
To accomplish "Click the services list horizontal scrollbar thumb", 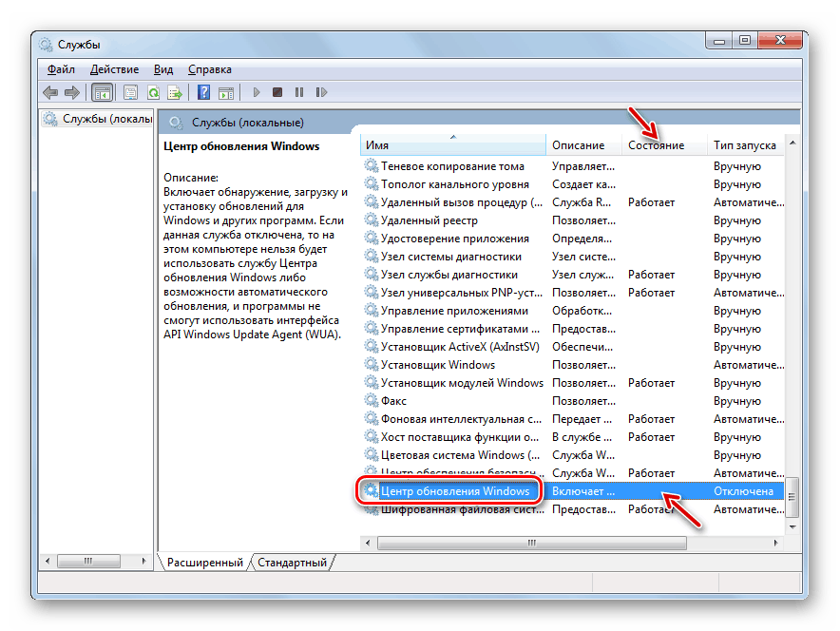I will coord(532,544).
